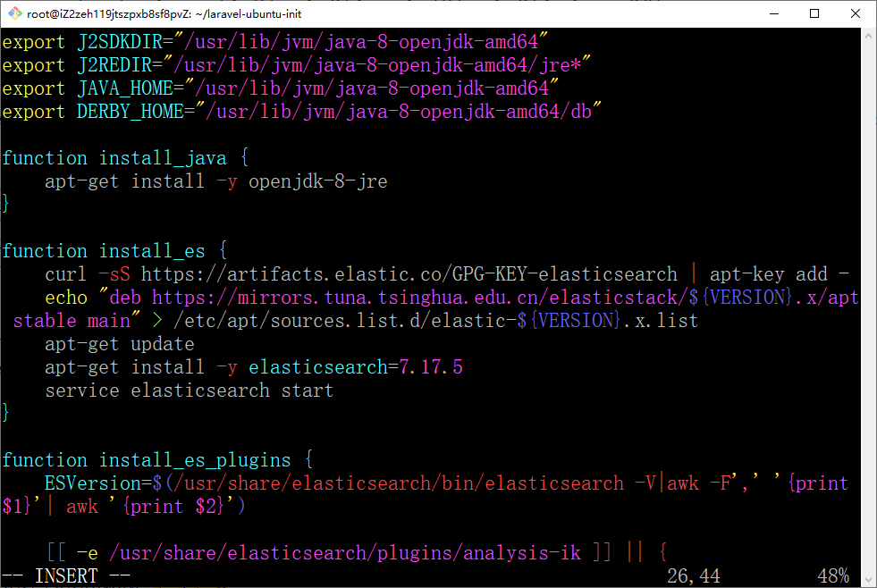Maximize the terminal window

pos(814,13)
